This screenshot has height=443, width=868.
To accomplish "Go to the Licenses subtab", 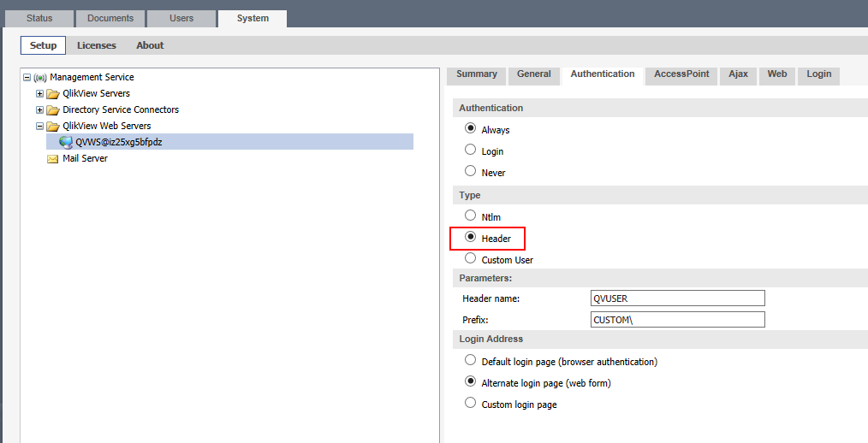I will [x=97, y=45].
